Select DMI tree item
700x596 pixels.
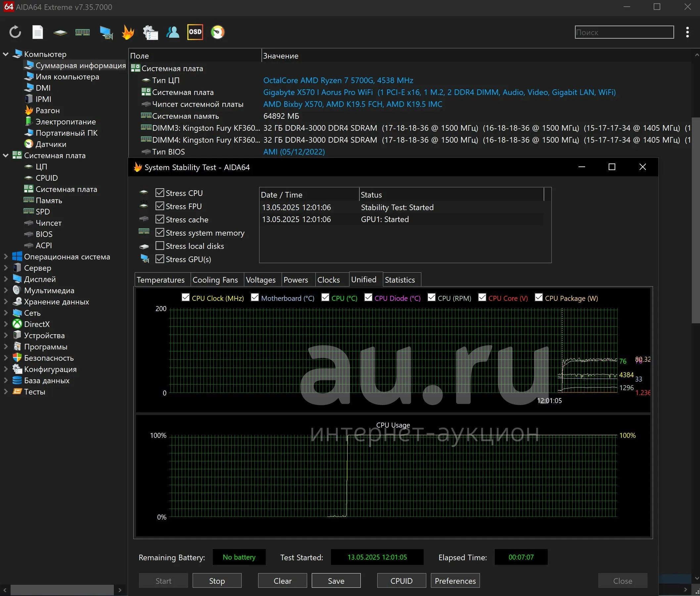37,88
